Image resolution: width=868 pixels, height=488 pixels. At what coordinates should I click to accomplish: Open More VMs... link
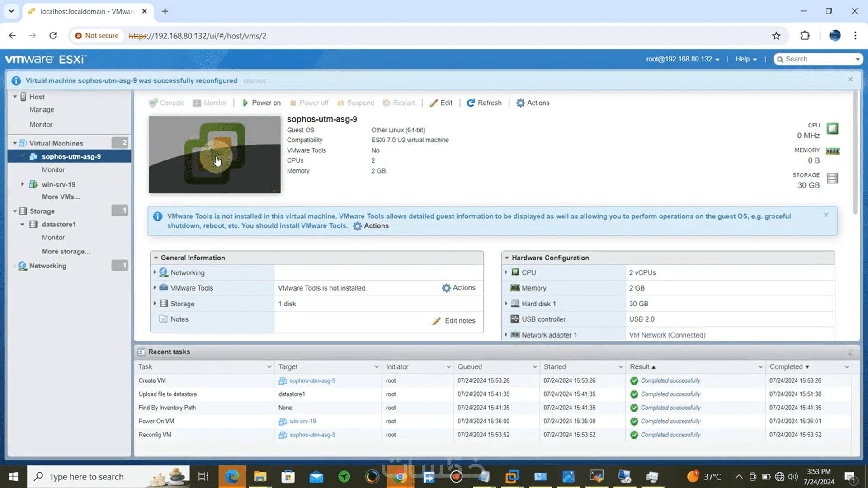61,197
